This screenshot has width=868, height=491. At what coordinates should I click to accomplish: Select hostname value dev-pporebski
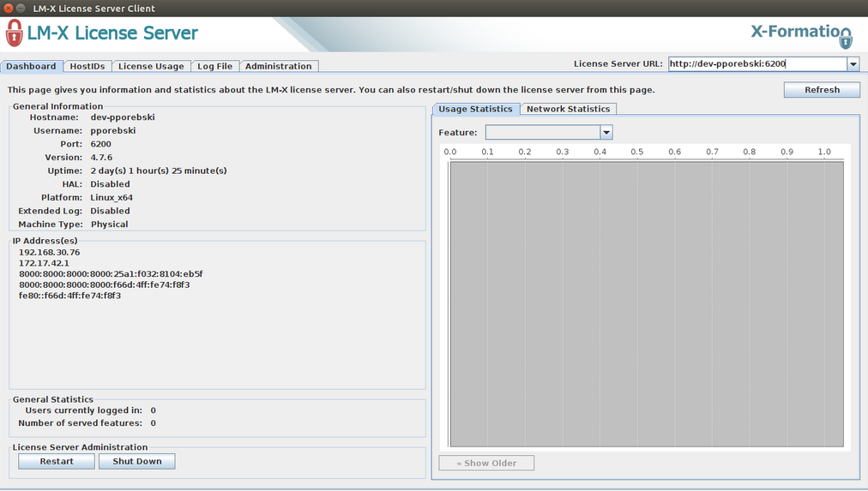click(123, 117)
